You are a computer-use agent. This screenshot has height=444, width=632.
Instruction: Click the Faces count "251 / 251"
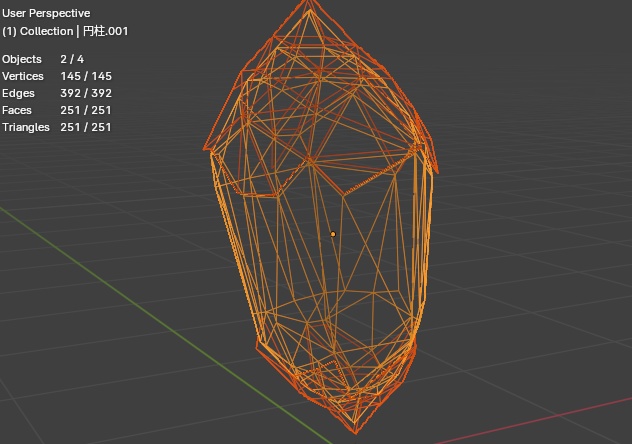pyautogui.click(x=85, y=110)
